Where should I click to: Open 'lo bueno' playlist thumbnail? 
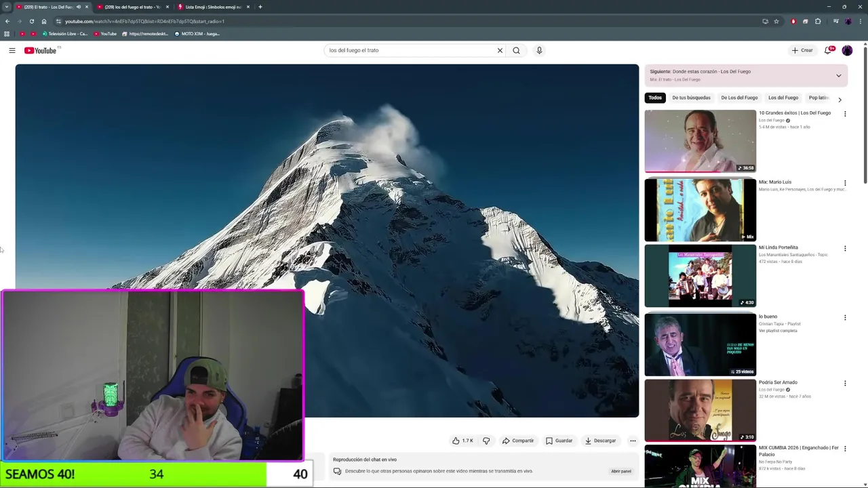point(700,345)
